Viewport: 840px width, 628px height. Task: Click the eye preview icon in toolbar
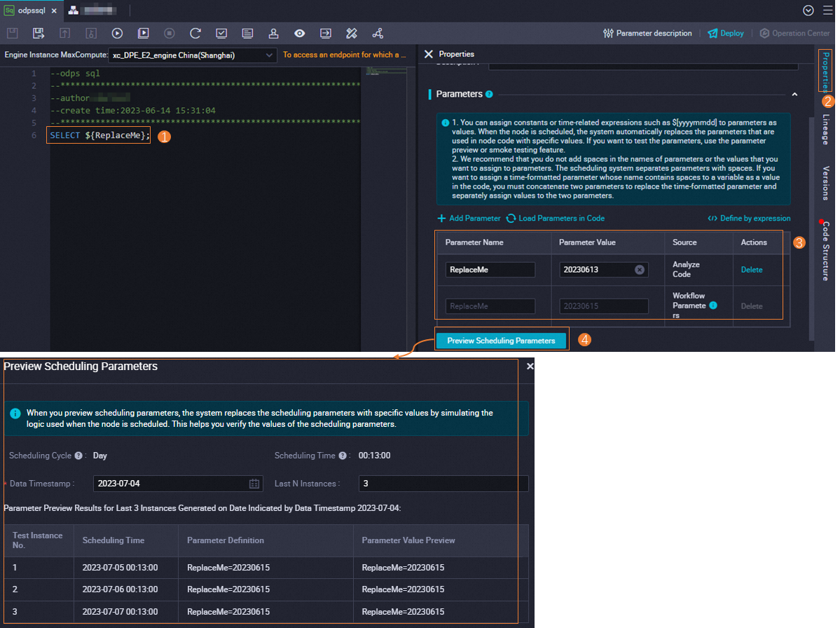tap(299, 33)
